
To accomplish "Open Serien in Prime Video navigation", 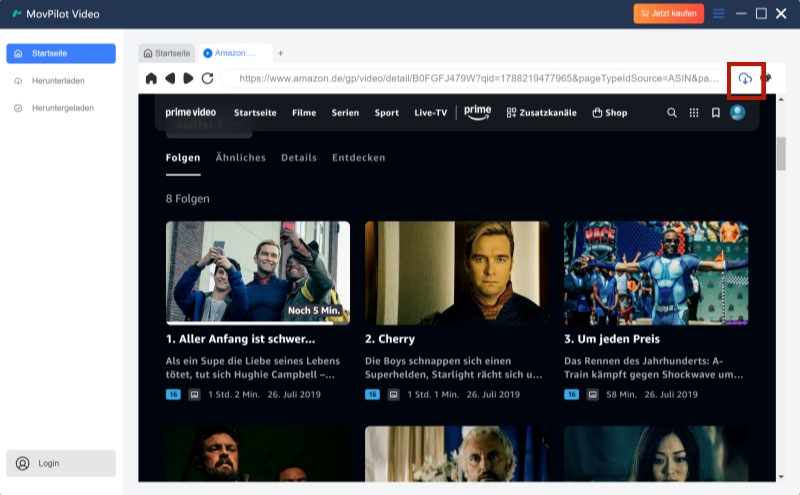I will [x=345, y=113].
